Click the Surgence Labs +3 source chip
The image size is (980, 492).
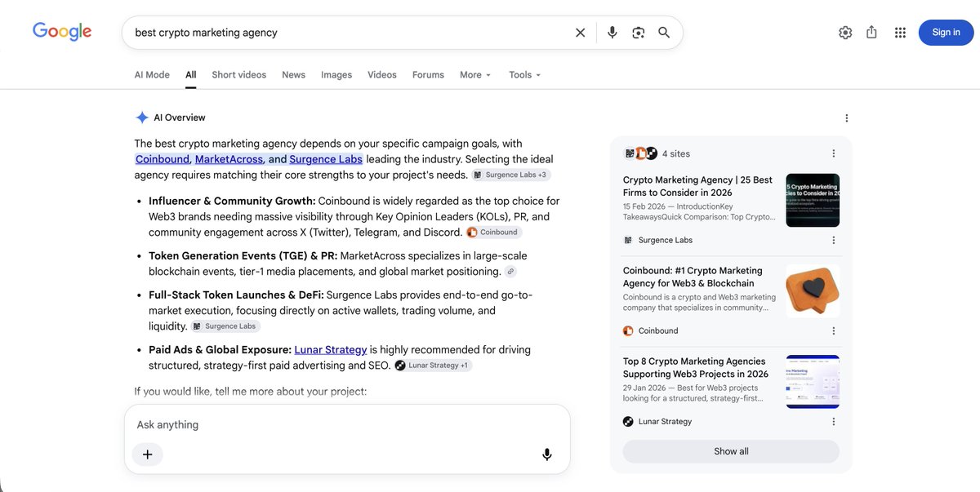coord(511,175)
